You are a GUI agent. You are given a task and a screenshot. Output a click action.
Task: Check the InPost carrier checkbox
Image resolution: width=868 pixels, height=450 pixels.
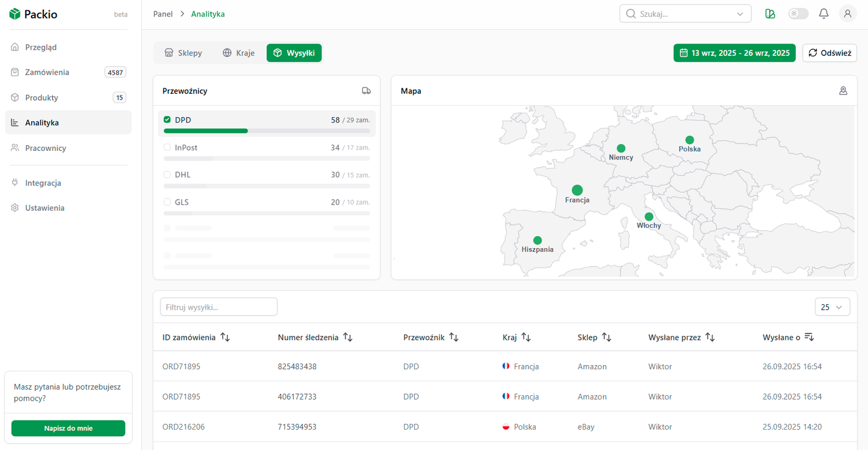[167, 148]
